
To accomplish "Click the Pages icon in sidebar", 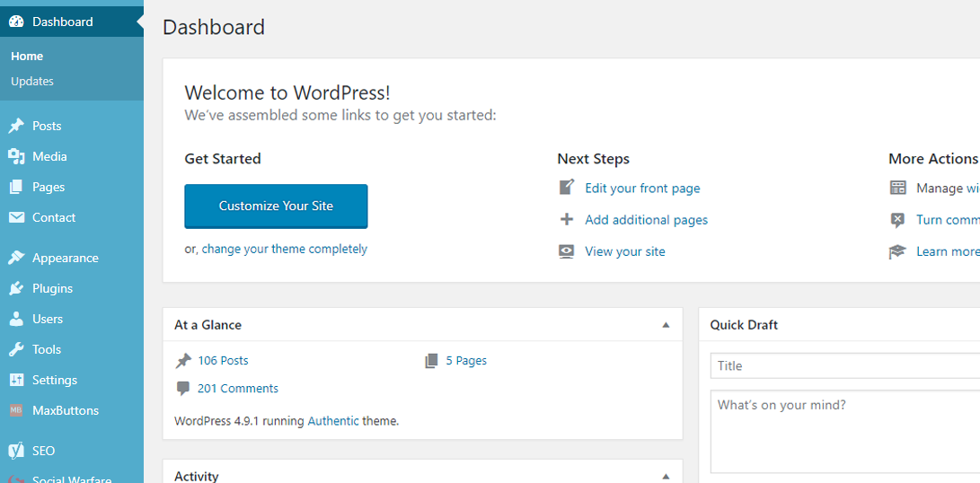I will click(16, 188).
